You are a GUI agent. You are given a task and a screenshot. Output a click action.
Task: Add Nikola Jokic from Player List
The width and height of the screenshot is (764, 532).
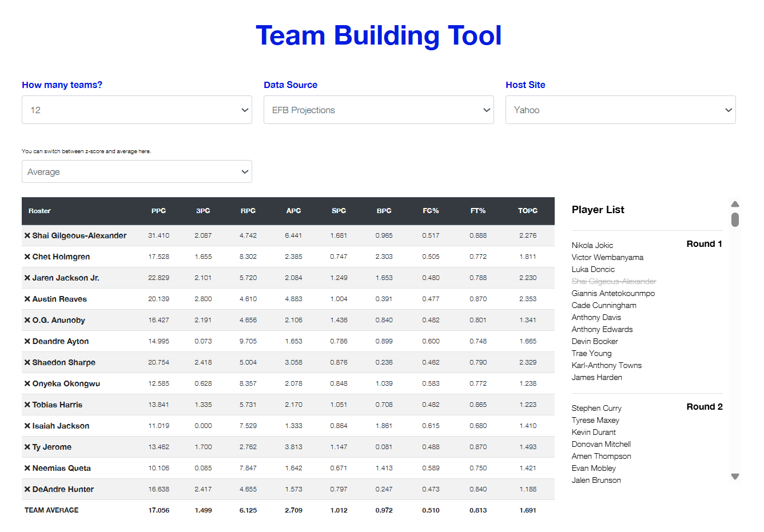click(592, 245)
